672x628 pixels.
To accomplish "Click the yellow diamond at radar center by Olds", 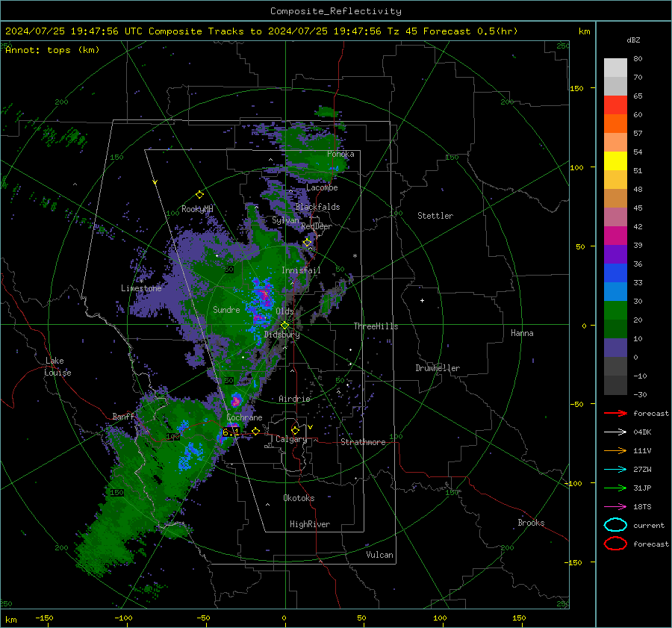I will pyautogui.click(x=284, y=326).
